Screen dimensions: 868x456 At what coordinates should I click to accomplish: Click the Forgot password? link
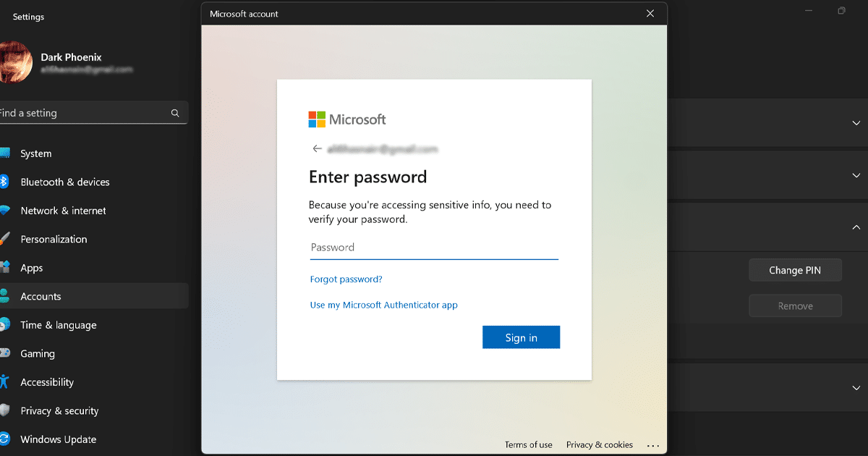click(x=346, y=279)
